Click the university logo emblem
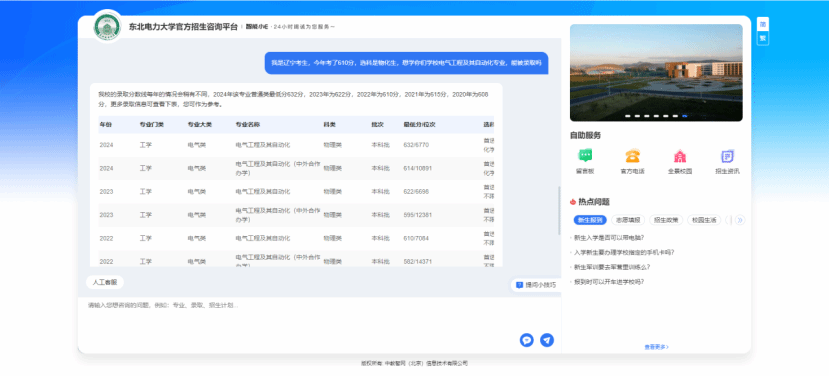830x376 pixels. [x=107, y=26]
